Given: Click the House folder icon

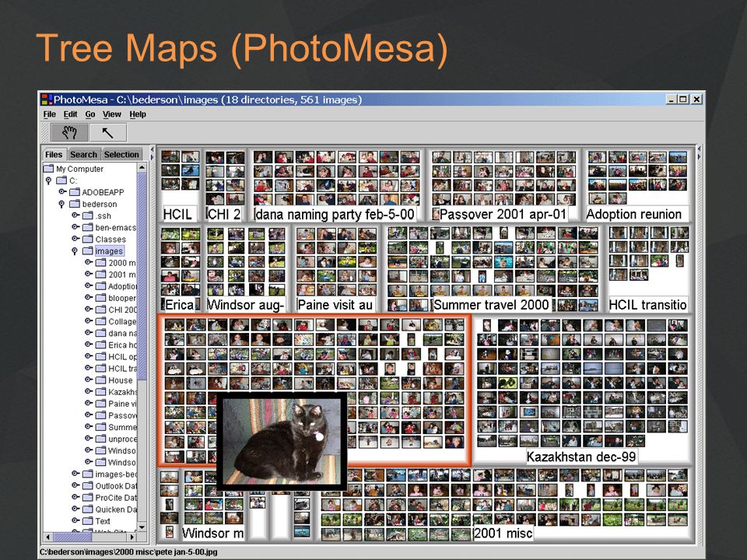Looking at the screenshot, I should [100, 380].
